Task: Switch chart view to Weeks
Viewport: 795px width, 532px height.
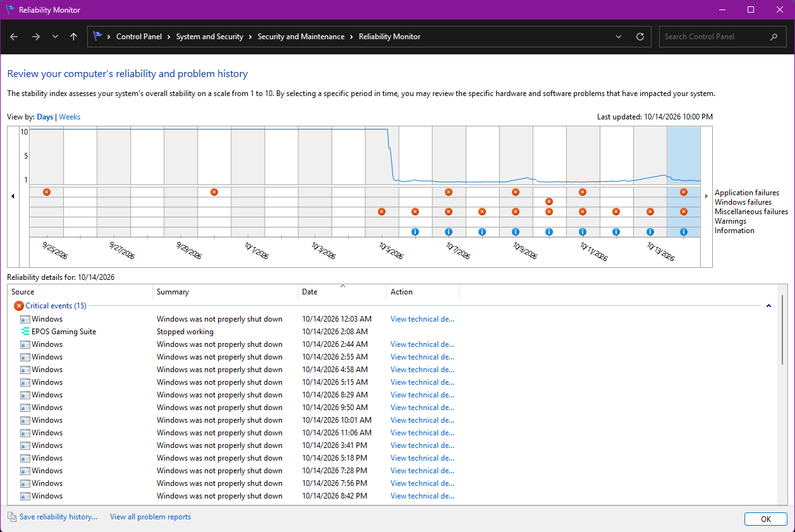Action: click(x=70, y=117)
